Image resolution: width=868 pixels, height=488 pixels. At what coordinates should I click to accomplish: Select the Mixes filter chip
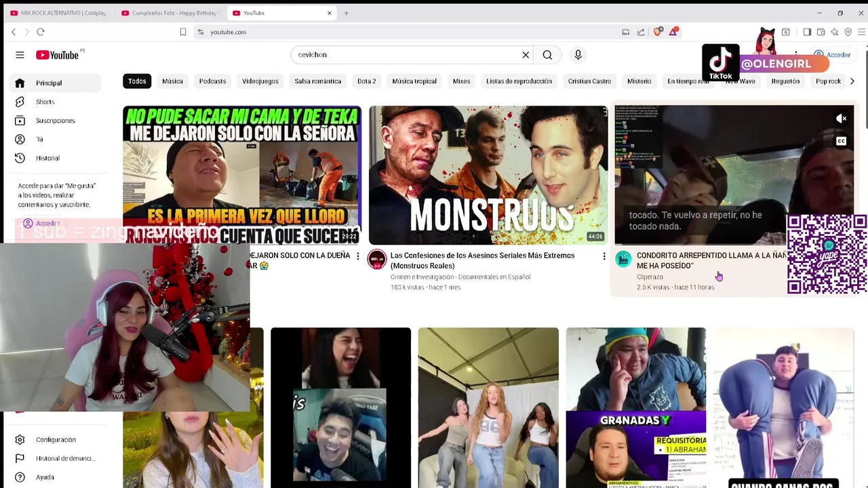click(461, 81)
